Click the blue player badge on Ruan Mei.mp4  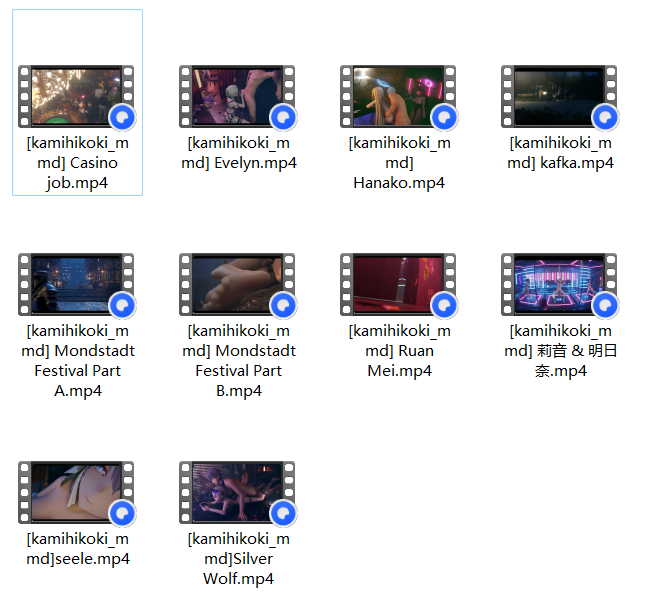444,305
